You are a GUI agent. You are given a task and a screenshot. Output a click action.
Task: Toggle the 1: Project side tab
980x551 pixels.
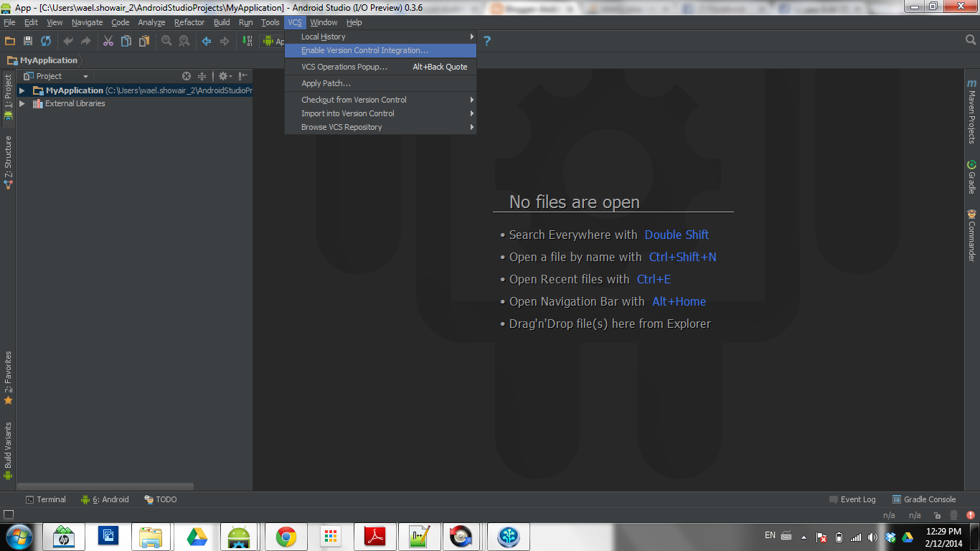click(x=8, y=97)
